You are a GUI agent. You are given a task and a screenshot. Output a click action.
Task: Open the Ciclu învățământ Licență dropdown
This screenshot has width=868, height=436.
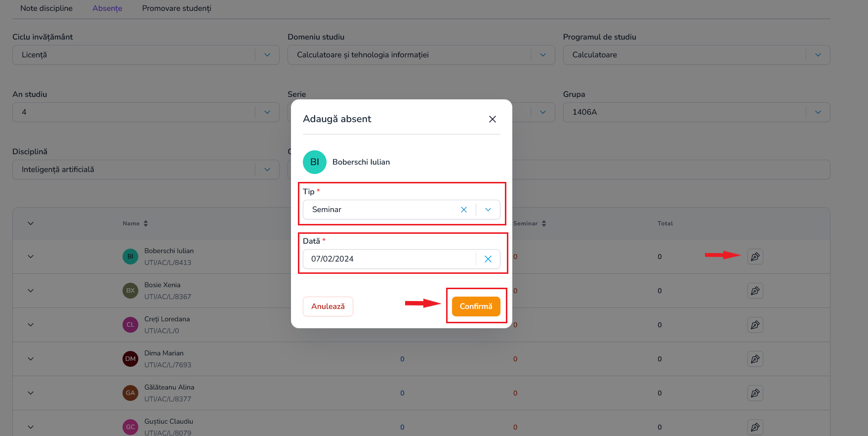146,55
